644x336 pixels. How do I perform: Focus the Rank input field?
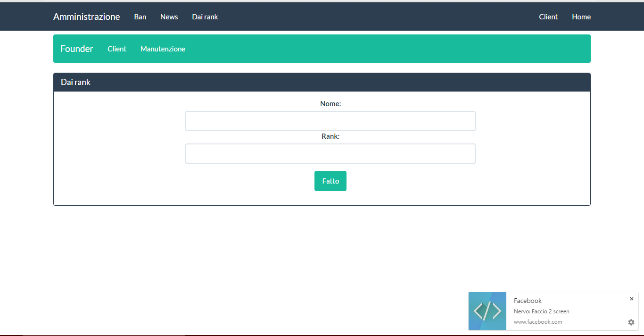click(330, 153)
